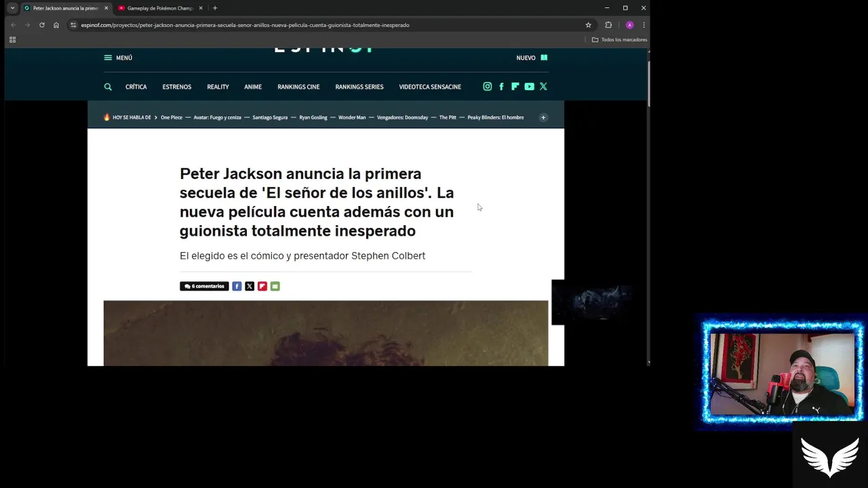The height and width of the screenshot is (488, 868).
Task: Expand trending topics with plus button
Action: coord(543,117)
